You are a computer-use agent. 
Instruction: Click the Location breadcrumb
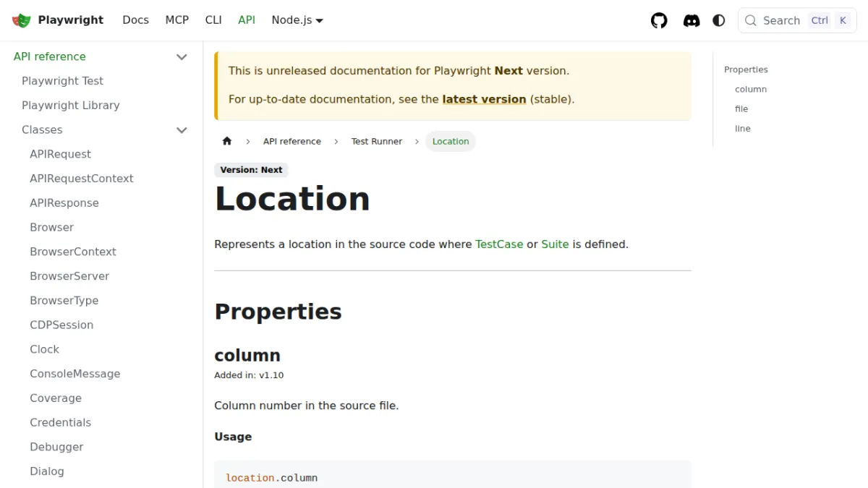(451, 141)
